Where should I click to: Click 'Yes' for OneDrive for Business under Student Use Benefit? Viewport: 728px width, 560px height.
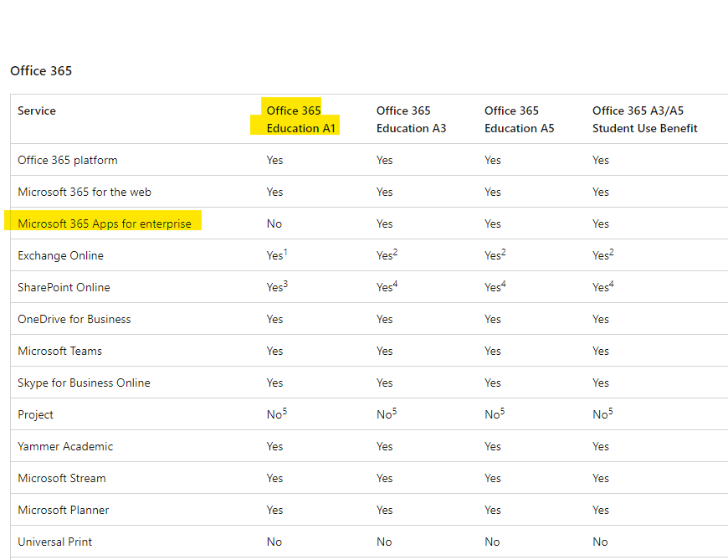[600, 319]
